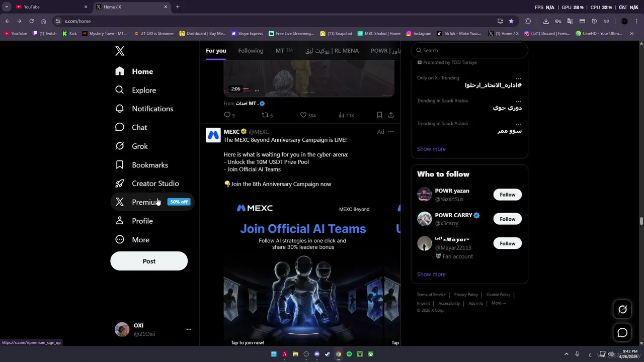Viewport: 644px width, 362px height.
Task: Open the Instagram bookmark
Action: click(x=419, y=34)
